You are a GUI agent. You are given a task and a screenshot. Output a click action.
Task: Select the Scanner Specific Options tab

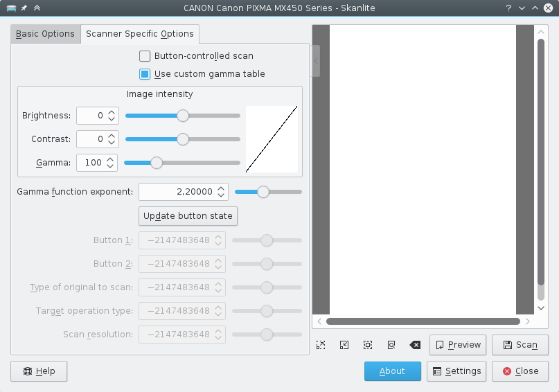coord(140,34)
